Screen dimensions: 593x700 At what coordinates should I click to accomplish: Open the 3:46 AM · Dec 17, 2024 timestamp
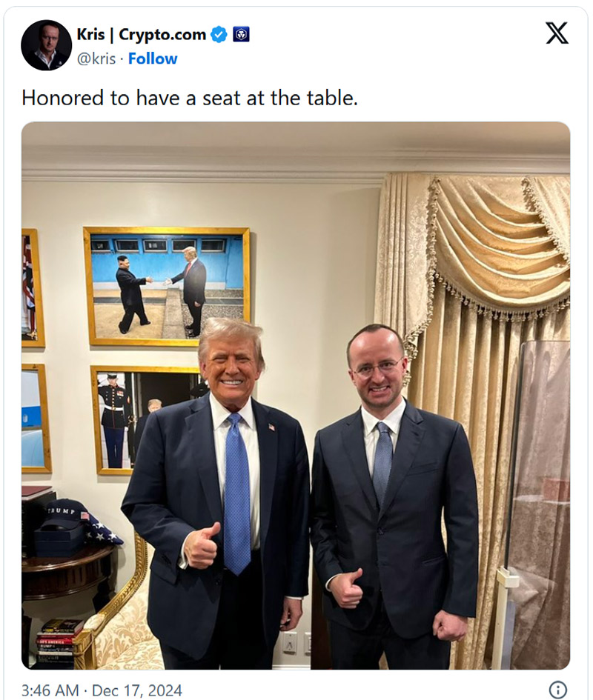(102, 690)
